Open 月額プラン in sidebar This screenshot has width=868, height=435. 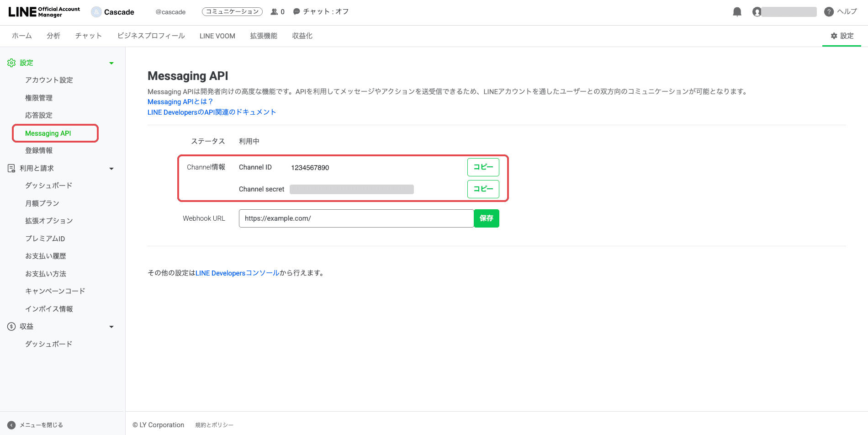coord(42,203)
